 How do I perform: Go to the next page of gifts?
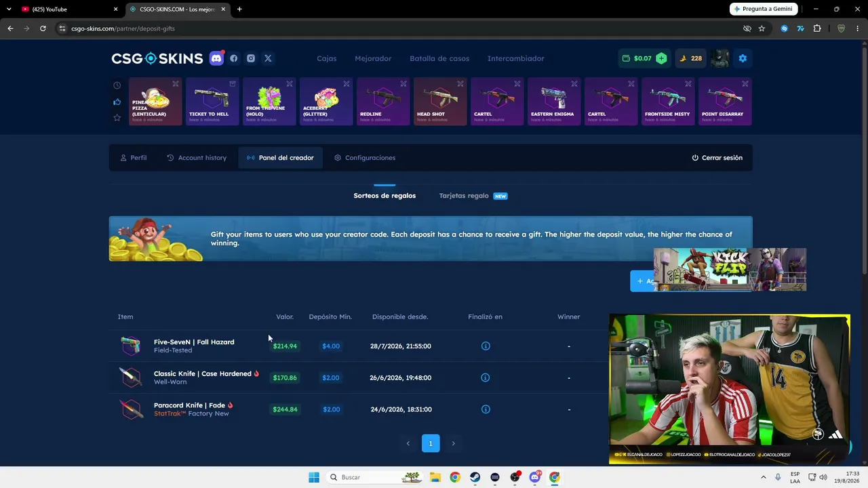coord(454,443)
